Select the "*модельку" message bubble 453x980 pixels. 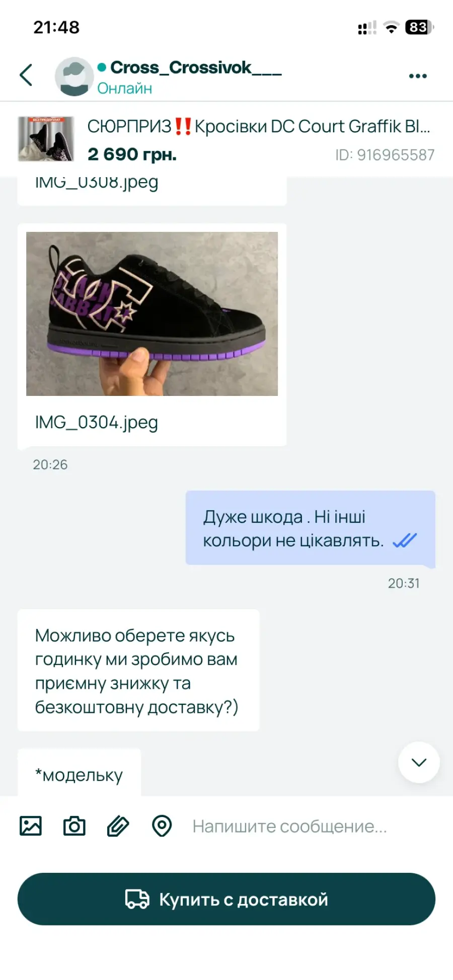pyautogui.click(x=79, y=774)
